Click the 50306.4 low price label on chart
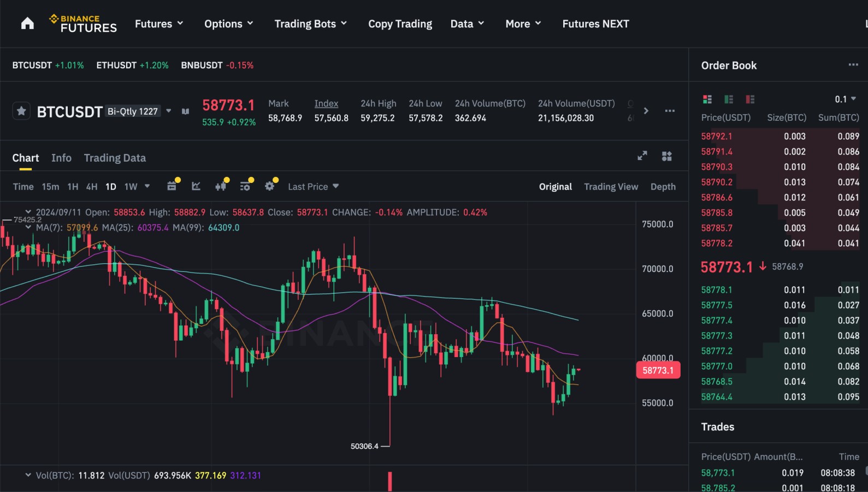The height and width of the screenshot is (492, 868). [364, 446]
